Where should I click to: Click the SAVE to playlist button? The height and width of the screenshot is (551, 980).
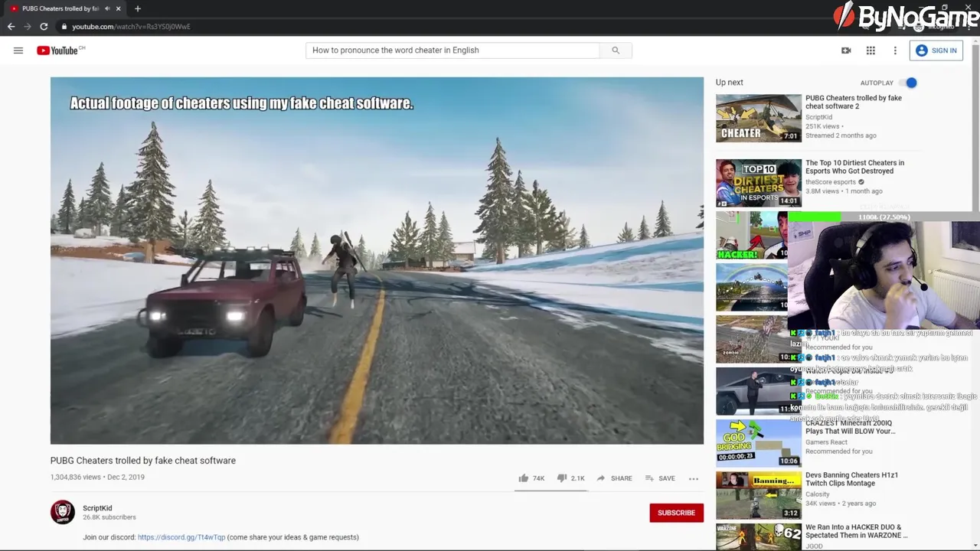click(660, 478)
